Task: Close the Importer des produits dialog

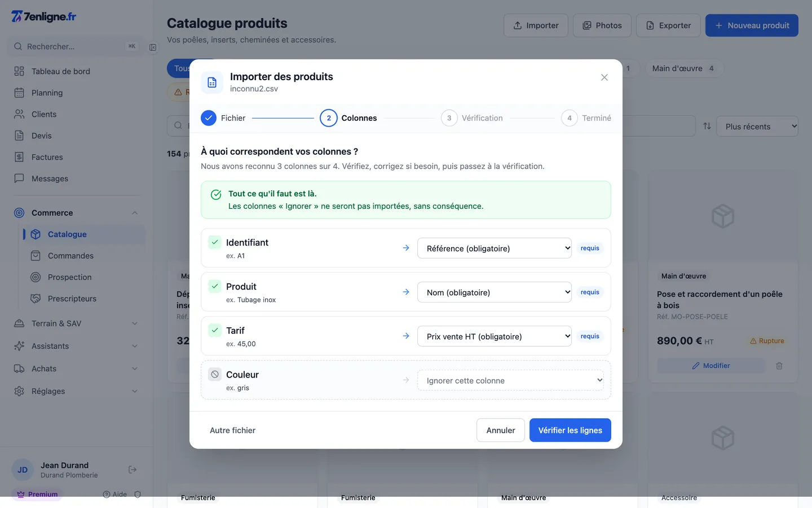Action: (604, 77)
